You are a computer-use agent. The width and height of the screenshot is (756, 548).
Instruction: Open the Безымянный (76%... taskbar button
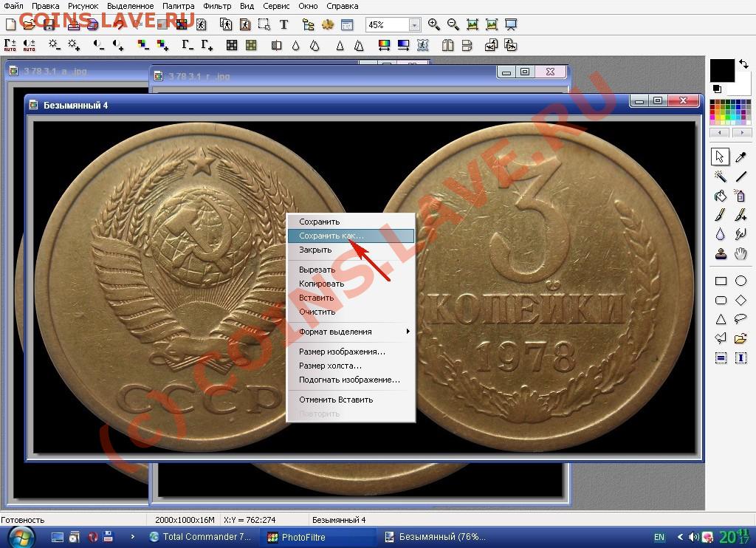point(436,537)
